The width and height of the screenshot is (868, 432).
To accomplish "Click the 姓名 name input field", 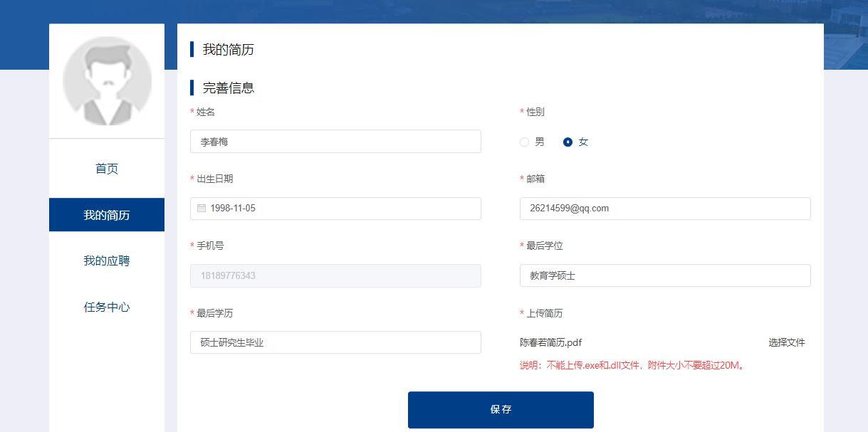I will pyautogui.click(x=335, y=141).
